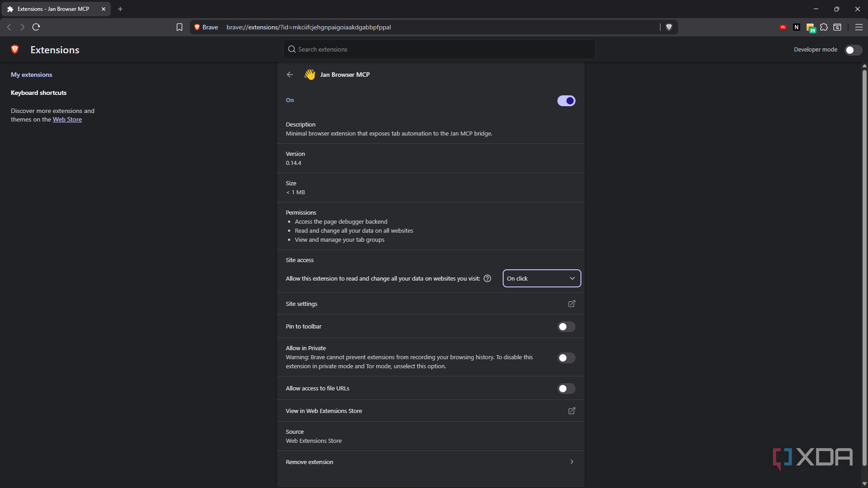Reload the page
Viewport: 868px width, 488px height.
point(36,27)
